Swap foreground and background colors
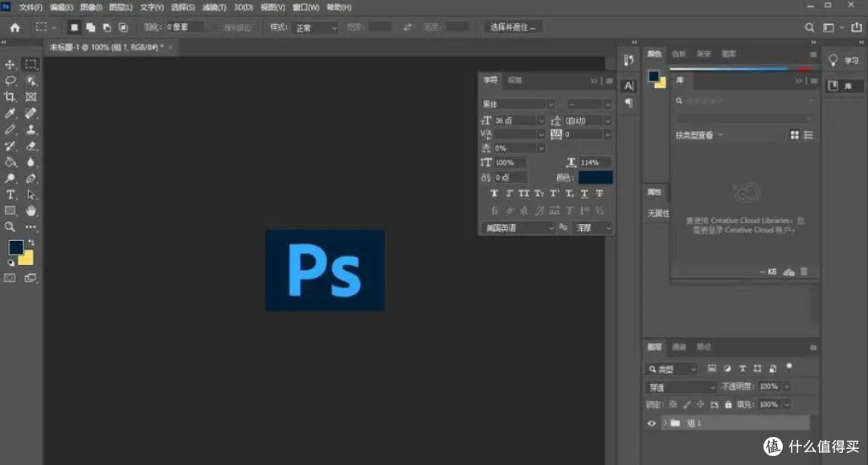 point(31,243)
